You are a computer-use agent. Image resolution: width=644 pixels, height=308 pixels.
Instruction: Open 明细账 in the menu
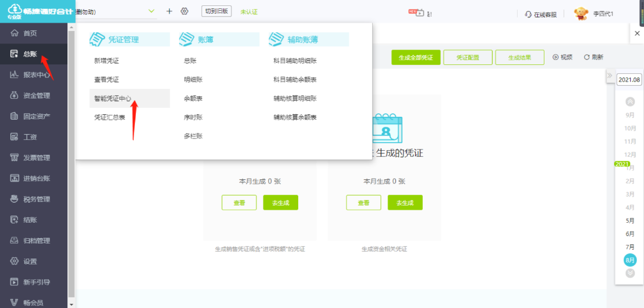tap(193, 80)
